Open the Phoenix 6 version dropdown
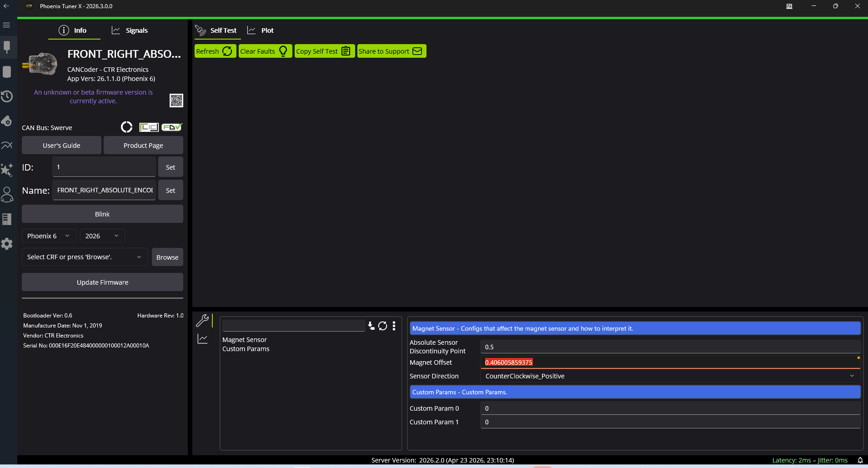This screenshot has height=468, width=868. [x=49, y=236]
